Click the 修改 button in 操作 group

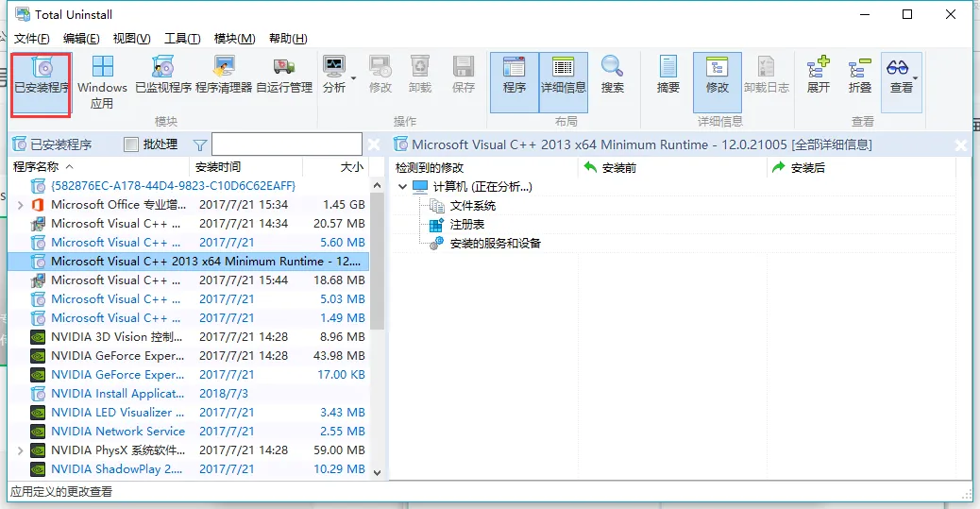click(x=380, y=76)
